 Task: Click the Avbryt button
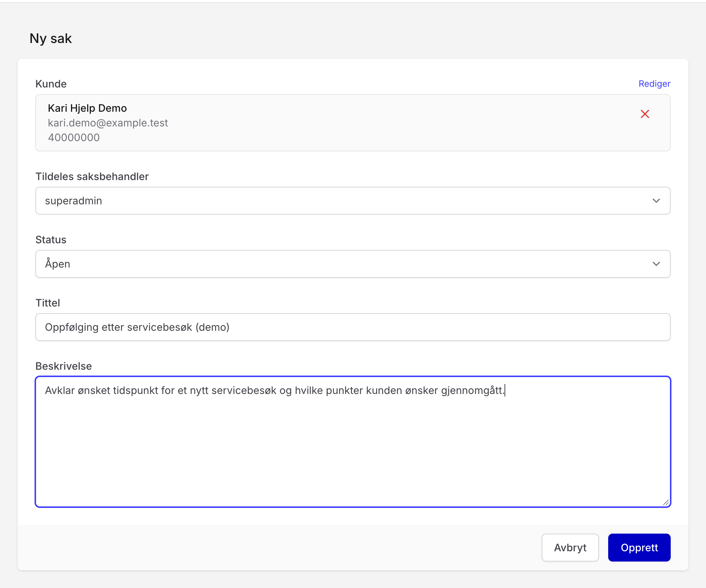570,548
